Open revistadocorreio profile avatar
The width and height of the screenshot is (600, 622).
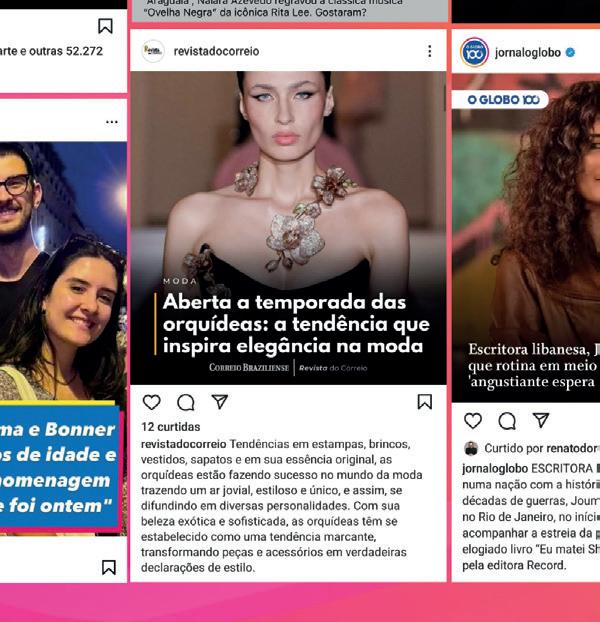[x=153, y=51]
